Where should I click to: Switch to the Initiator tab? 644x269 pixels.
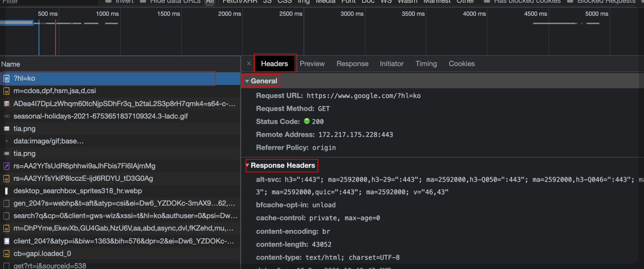click(392, 64)
